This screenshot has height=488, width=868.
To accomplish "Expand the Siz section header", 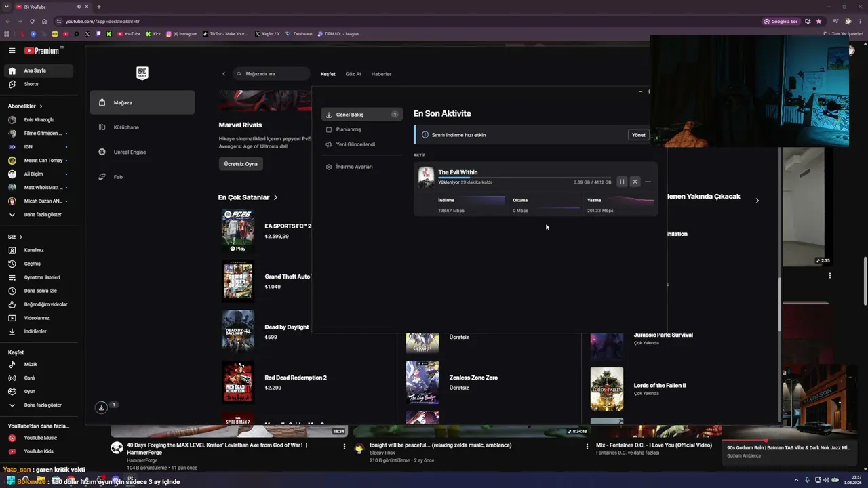I will [x=15, y=237].
